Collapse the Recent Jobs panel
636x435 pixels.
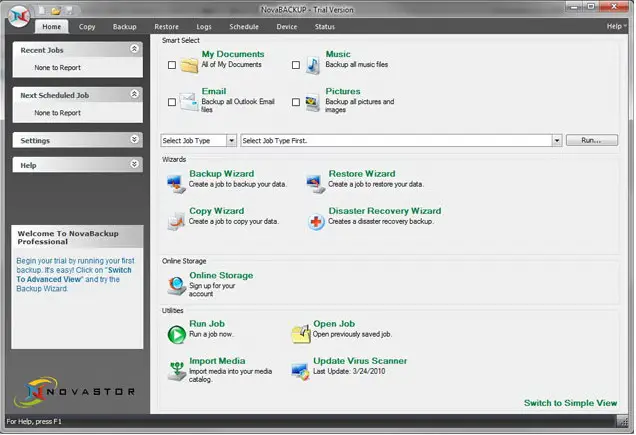(x=134, y=49)
